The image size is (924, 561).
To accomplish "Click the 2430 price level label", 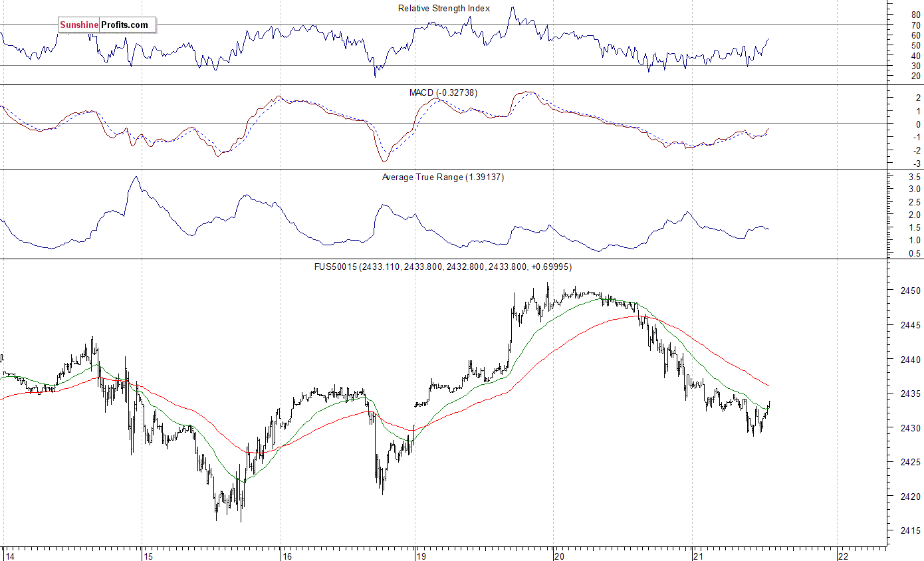I will (910, 428).
